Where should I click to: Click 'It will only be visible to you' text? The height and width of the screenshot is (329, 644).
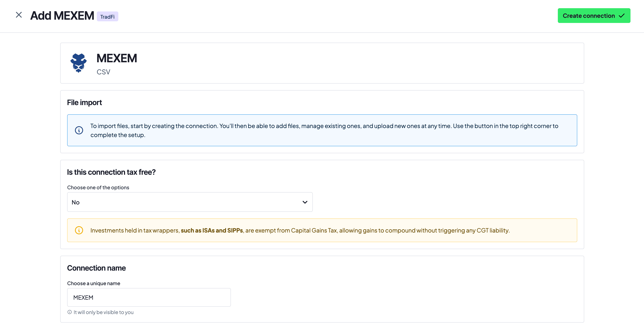[x=104, y=312]
